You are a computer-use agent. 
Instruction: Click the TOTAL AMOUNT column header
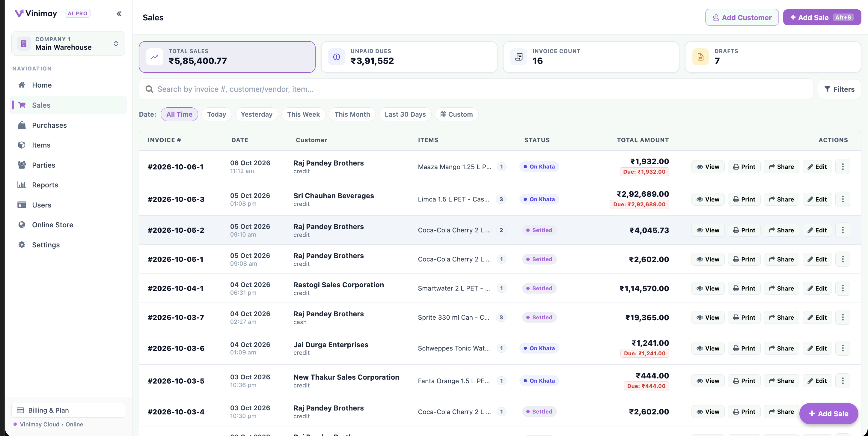[643, 140]
